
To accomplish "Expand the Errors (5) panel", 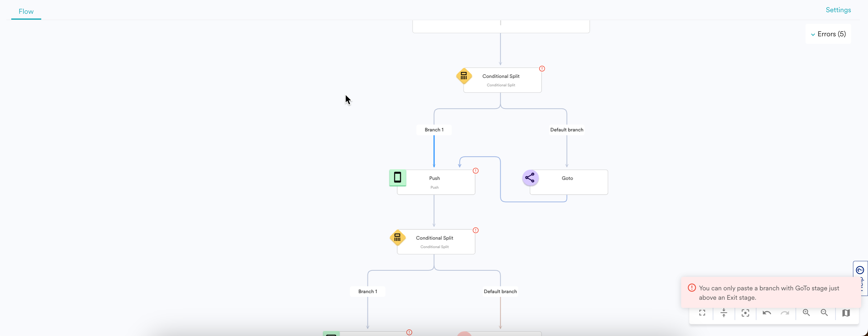I will [828, 34].
